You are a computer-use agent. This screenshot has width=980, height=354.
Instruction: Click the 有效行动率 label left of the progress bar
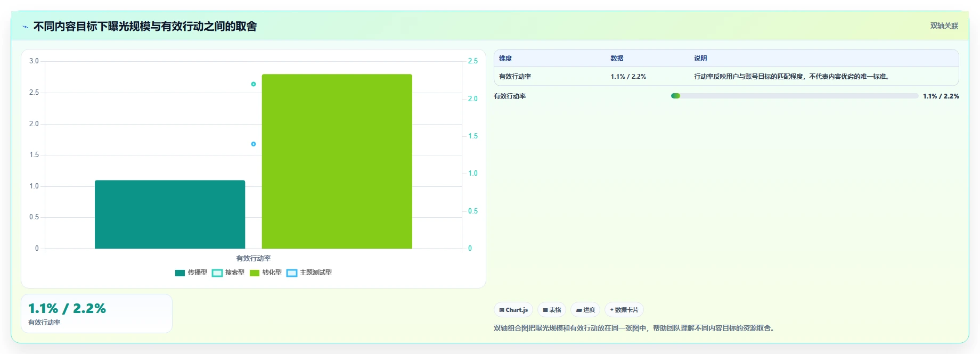[x=510, y=96]
